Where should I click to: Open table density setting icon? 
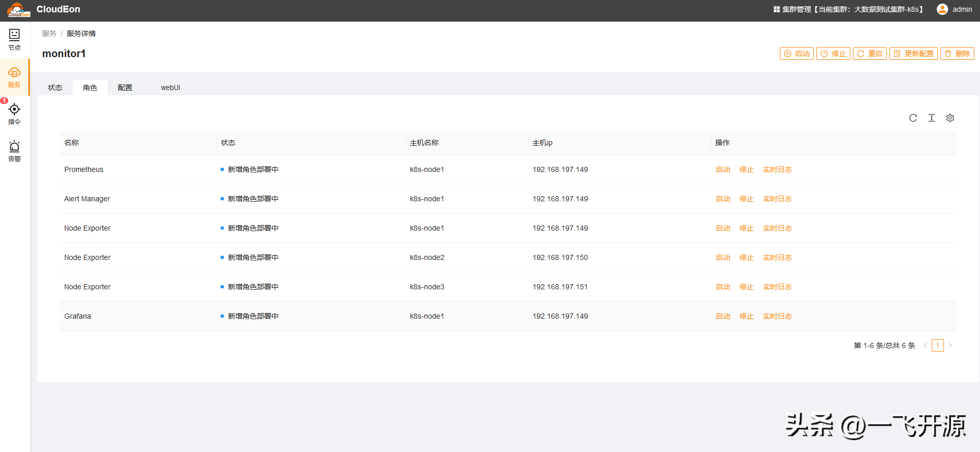tap(932, 118)
